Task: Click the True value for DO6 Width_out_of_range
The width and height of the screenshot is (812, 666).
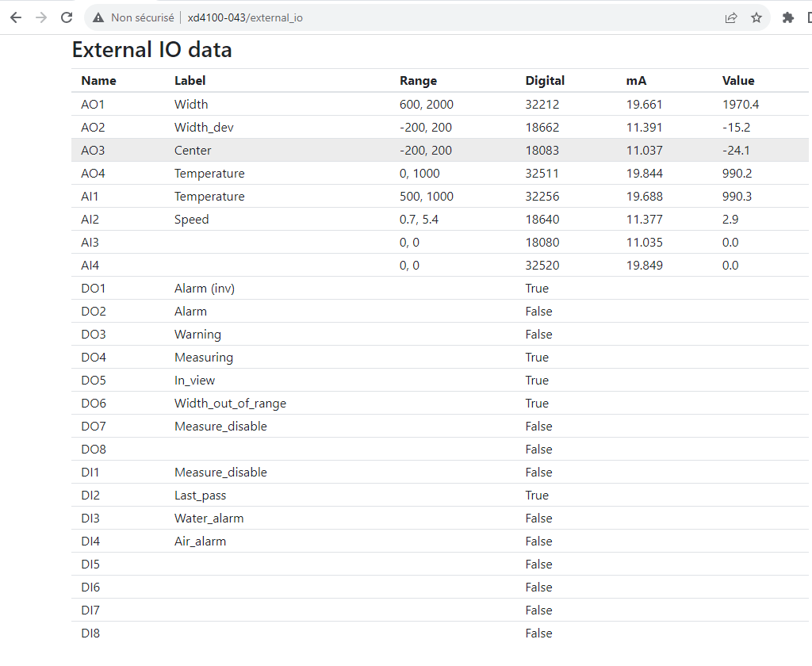Action: click(537, 403)
